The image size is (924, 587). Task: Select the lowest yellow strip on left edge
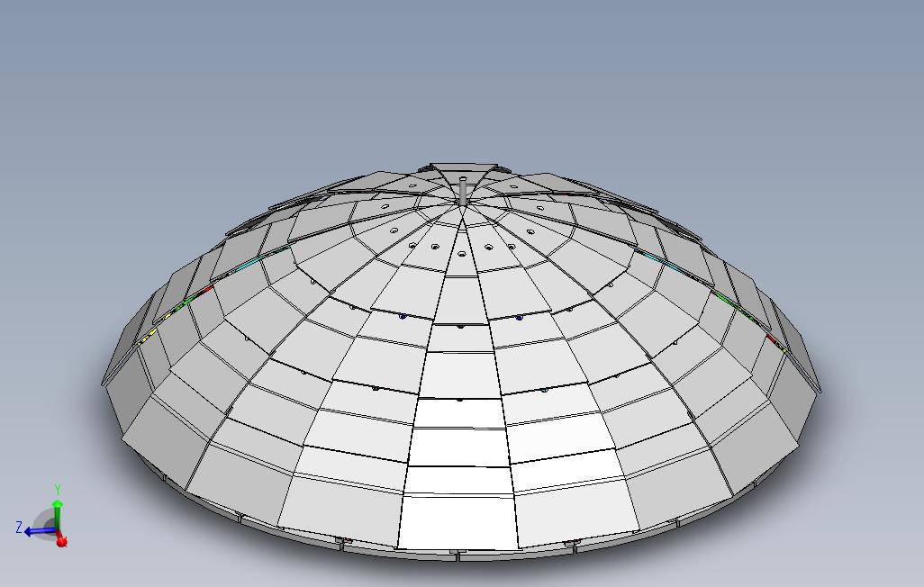(x=146, y=337)
